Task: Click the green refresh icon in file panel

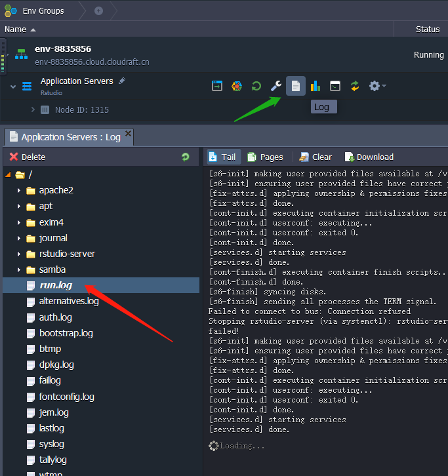Action: (186, 157)
